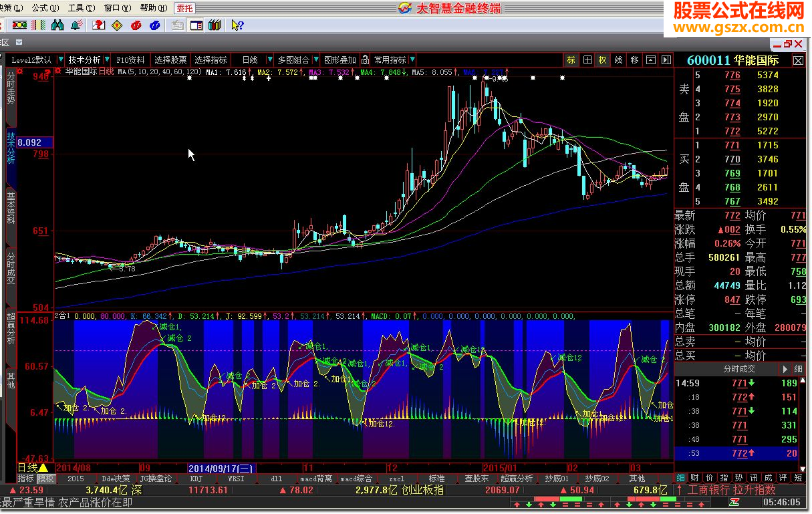
Task: Click the help cursor question mark icon
Action: [237, 25]
